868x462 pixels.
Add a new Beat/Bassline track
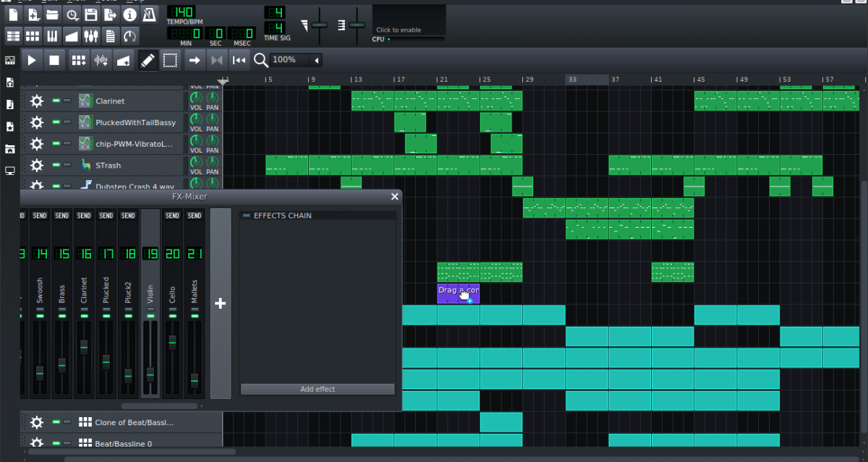click(78, 60)
